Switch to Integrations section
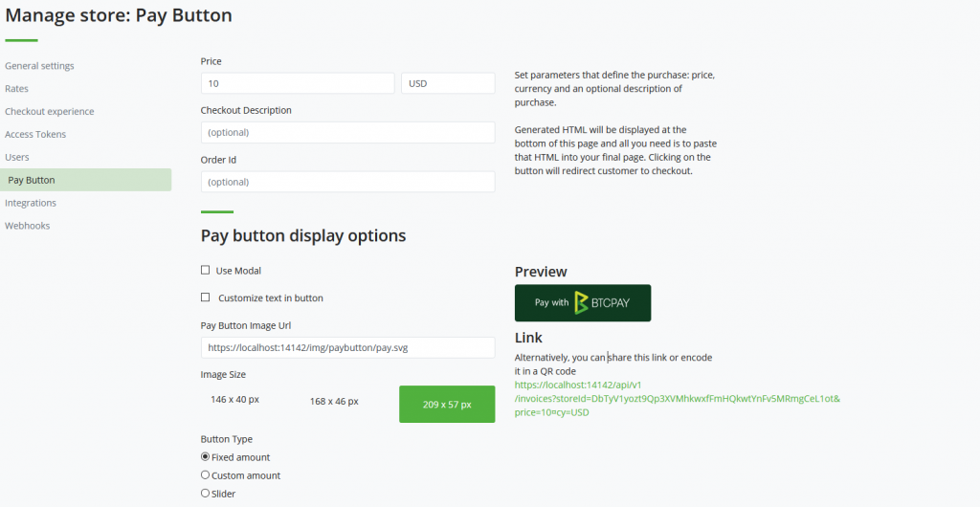The height and width of the screenshot is (507, 980). tap(31, 203)
